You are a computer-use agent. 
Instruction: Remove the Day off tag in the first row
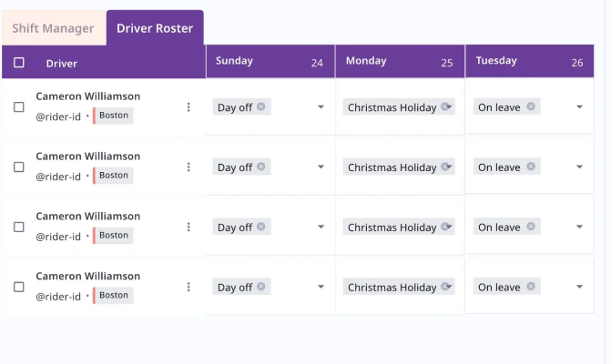pos(261,106)
